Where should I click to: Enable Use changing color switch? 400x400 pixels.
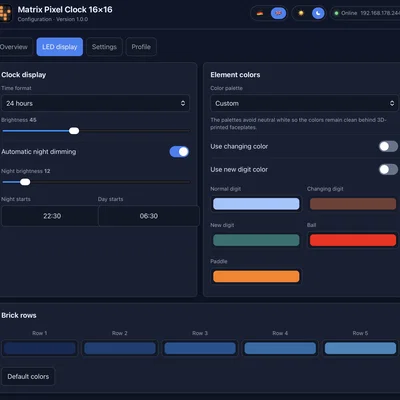[388, 146]
